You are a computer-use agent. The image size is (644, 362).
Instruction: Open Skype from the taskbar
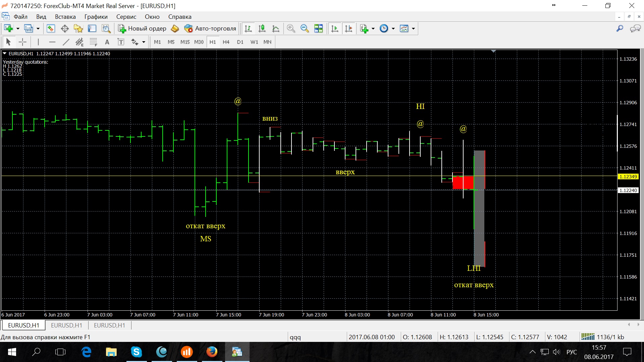pos(137,352)
